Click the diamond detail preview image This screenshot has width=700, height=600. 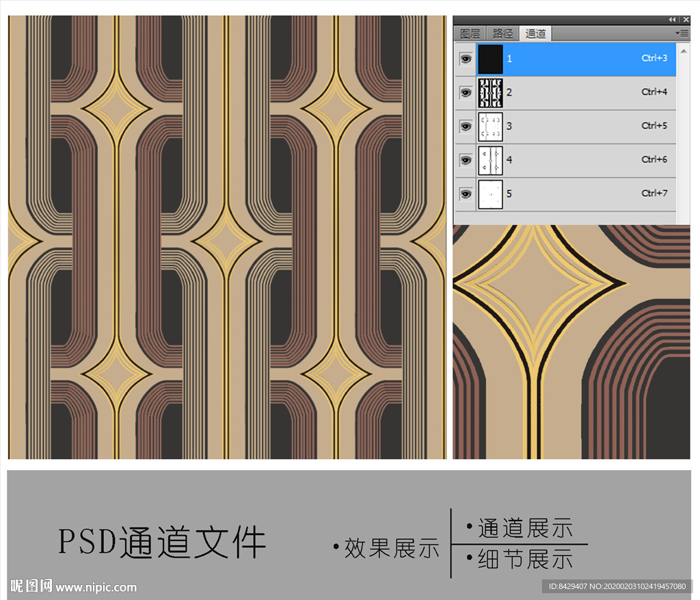[x=571, y=342]
